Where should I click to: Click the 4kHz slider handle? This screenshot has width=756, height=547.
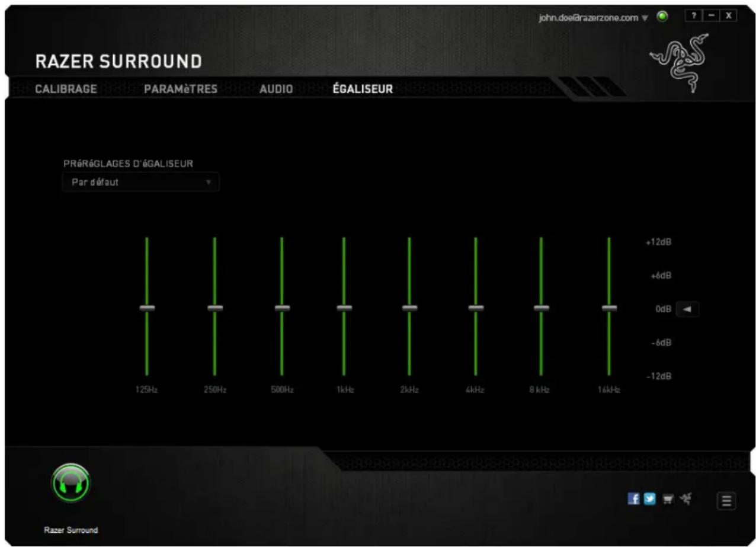coord(476,308)
